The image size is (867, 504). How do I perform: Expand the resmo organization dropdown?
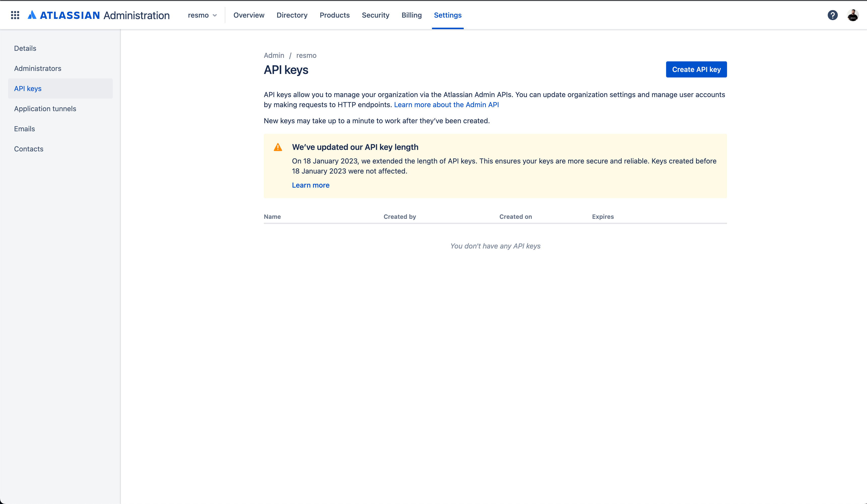(x=202, y=15)
